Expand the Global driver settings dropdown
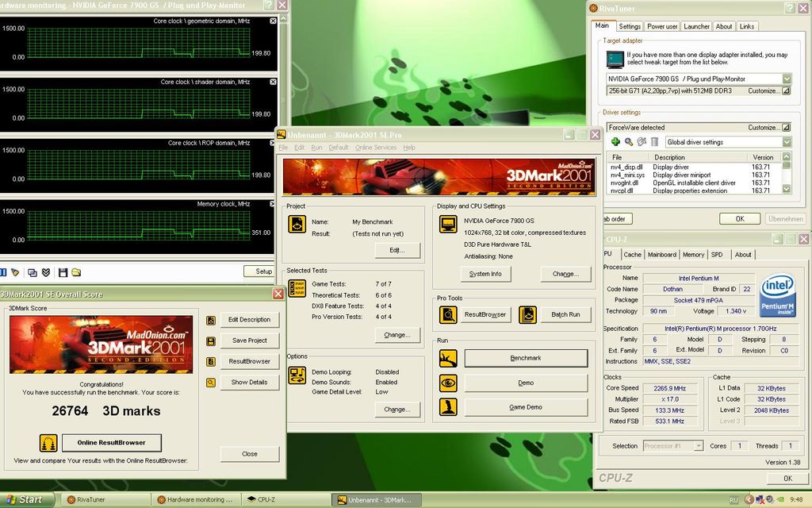This screenshot has height=508, width=812. pos(787,142)
